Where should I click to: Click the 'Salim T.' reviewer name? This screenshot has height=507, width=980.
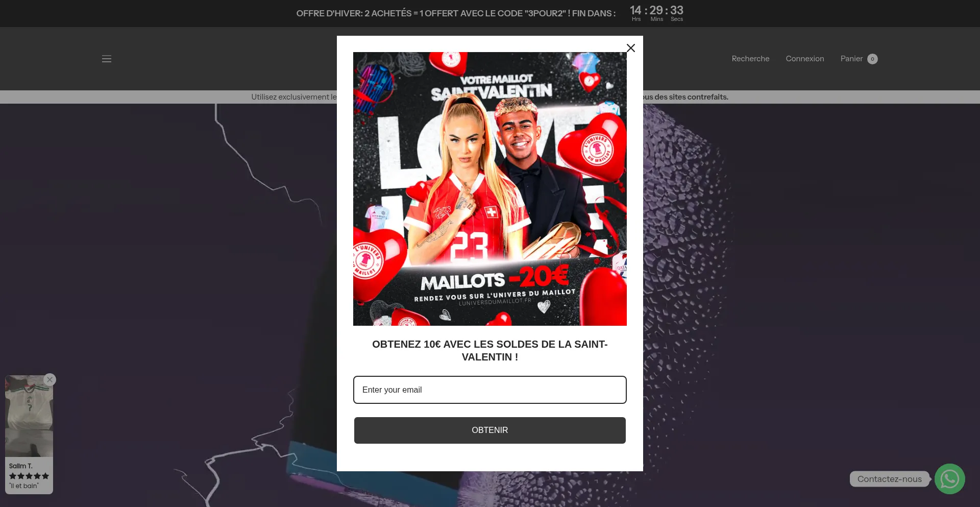coord(20,466)
